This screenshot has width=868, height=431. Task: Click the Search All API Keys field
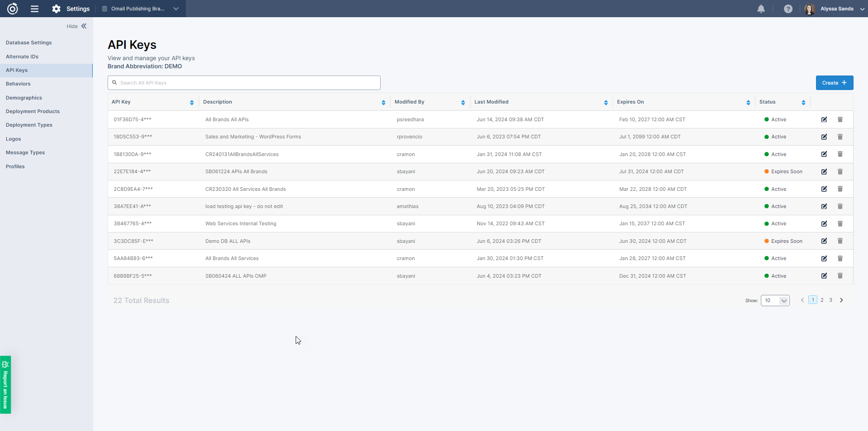pos(244,83)
